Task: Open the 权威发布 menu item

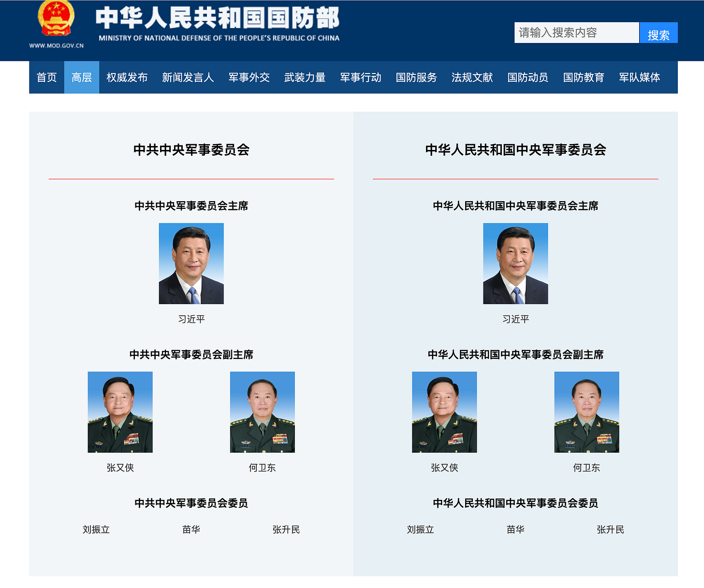Action: pyautogui.click(x=127, y=77)
